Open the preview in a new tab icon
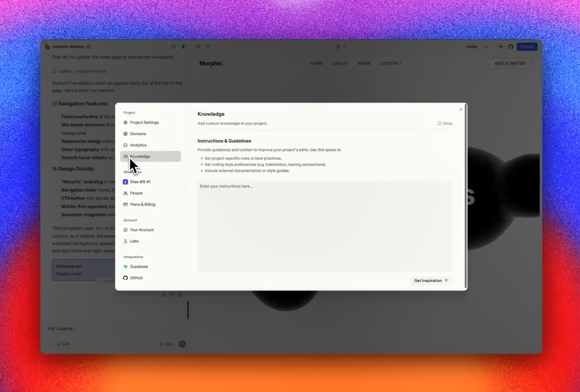The image size is (580, 392). coord(207,47)
